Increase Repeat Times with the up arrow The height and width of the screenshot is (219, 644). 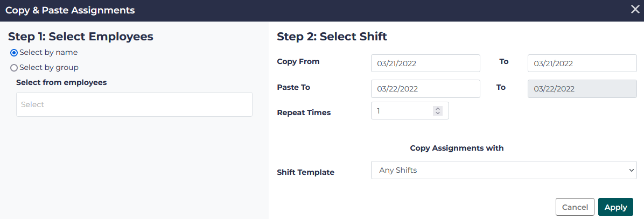tap(438, 109)
